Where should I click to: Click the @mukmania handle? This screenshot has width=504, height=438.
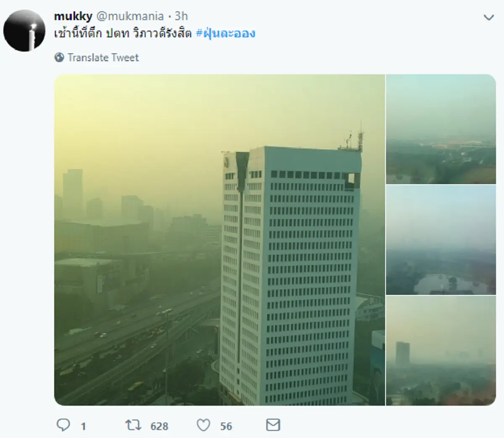pos(130,16)
